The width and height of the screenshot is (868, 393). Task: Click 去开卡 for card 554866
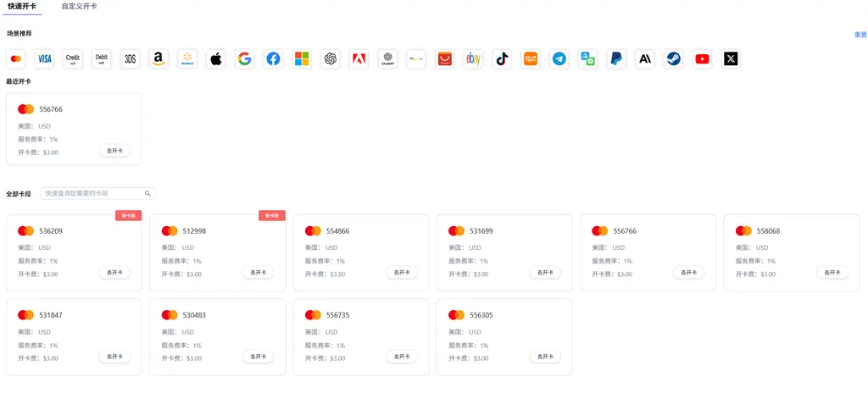click(x=402, y=273)
